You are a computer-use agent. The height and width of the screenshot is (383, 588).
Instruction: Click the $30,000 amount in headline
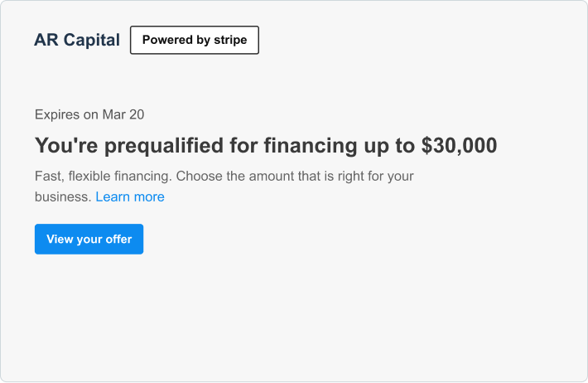[459, 146]
